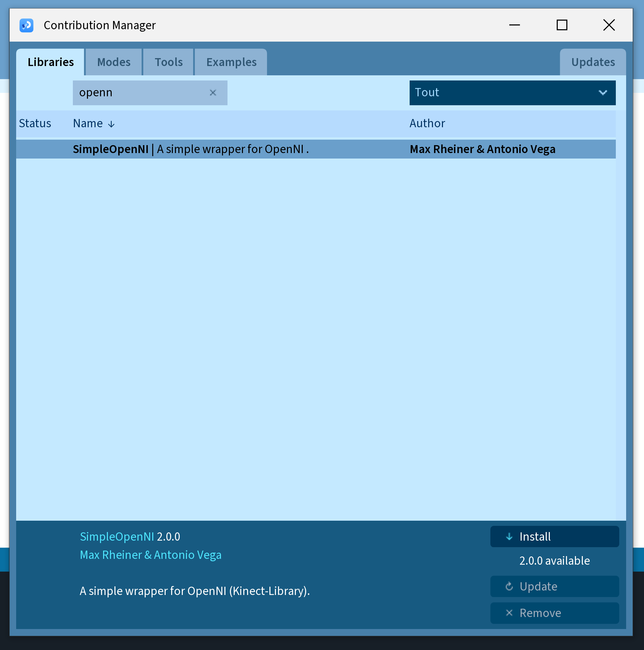Clear the search text with the x icon
Screen dimensions: 644x650
(x=213, y=93)
